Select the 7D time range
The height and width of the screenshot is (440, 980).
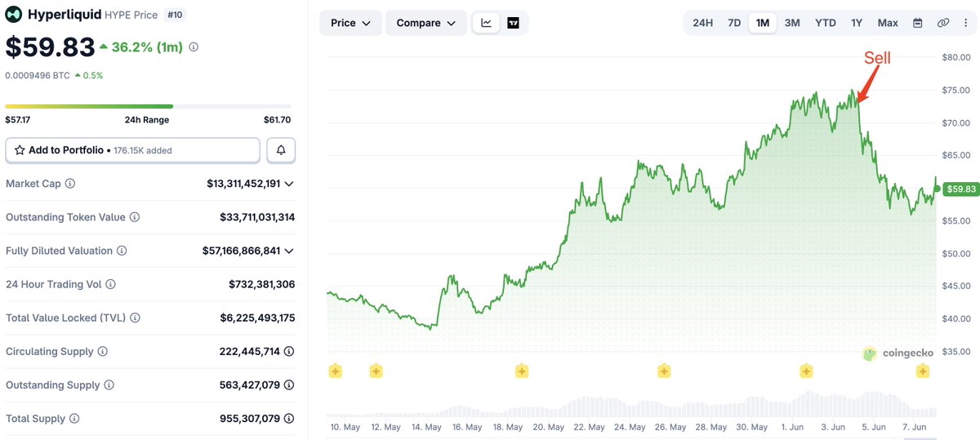coord(734,23)
